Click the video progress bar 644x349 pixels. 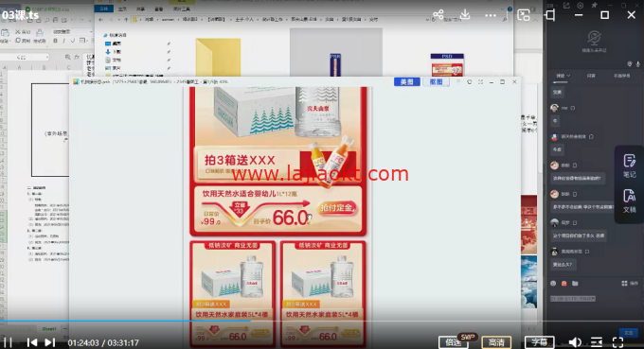click(322, 322)
